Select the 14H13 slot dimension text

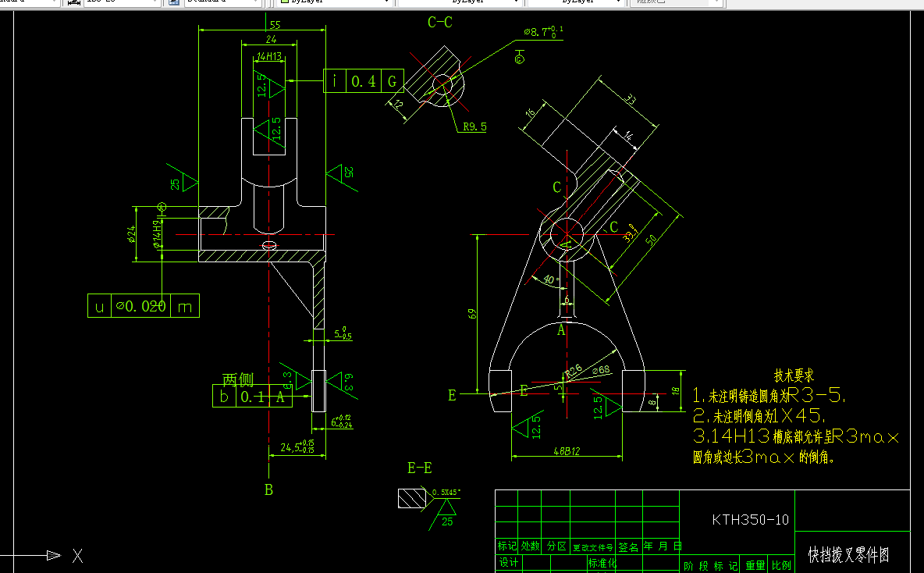pyautogui.click(x=268, y=56)
